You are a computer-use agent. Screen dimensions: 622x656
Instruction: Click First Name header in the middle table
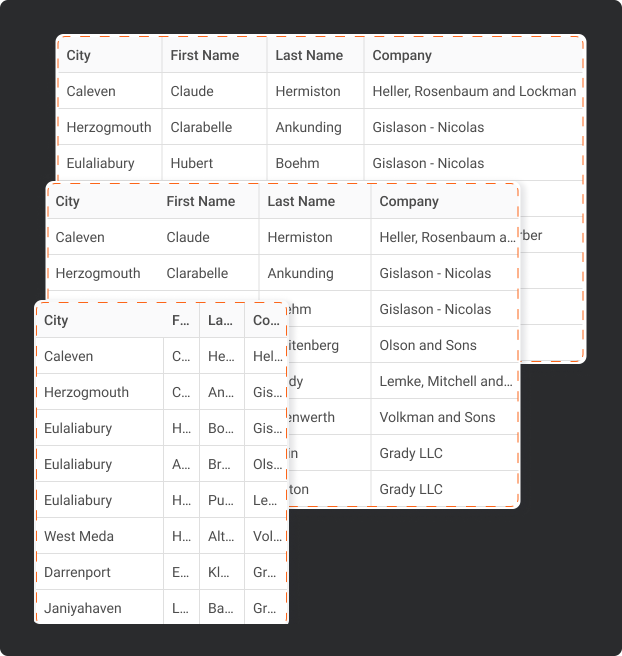pos(201,201)
